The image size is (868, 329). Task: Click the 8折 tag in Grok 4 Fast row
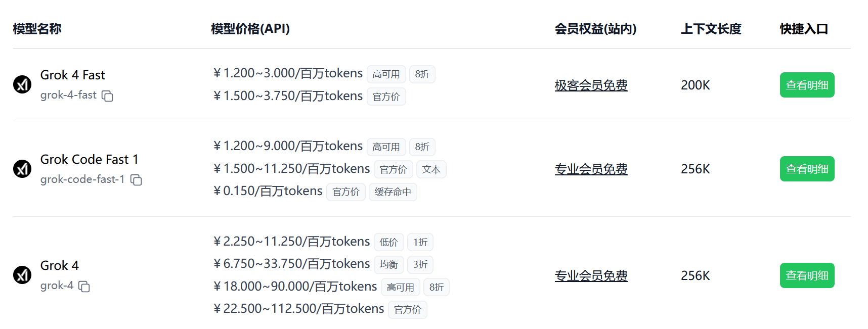click(422, 74)
